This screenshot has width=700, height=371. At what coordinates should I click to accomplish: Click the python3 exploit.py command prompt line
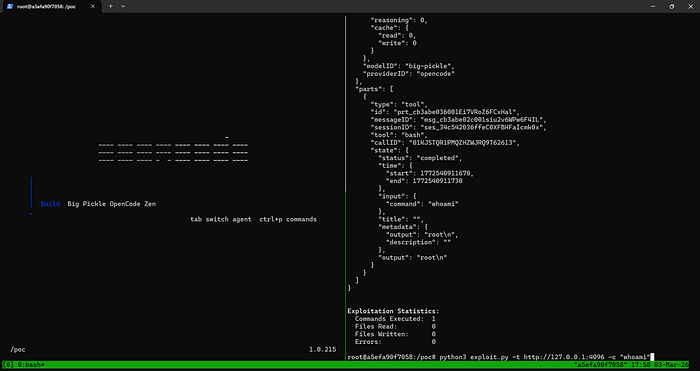(500, 357)
